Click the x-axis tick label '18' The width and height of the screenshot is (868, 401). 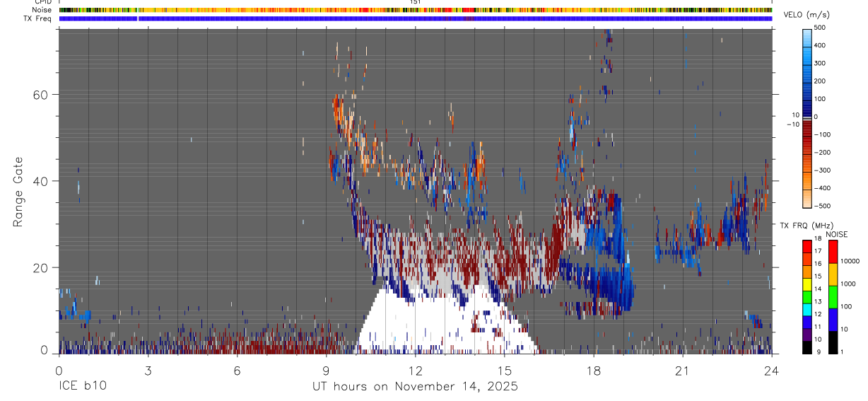(x=593, y=370)
